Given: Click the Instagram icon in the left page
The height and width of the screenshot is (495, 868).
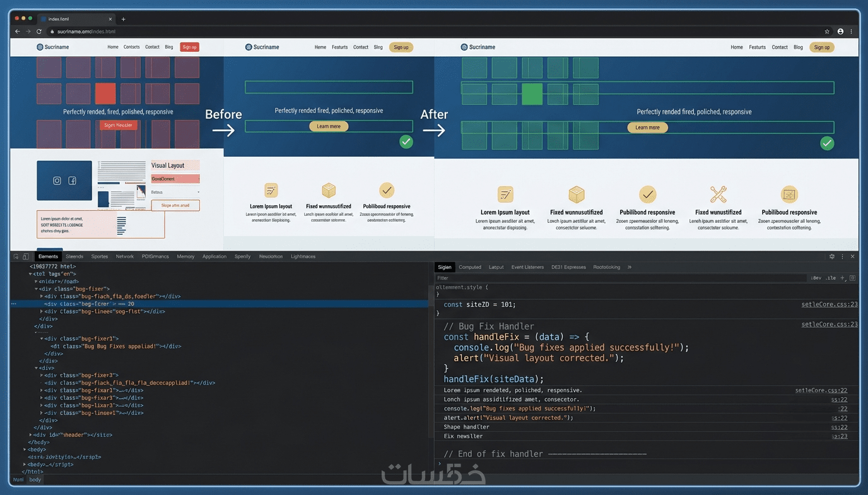Looking at the screenshot, I should point(57,181).
